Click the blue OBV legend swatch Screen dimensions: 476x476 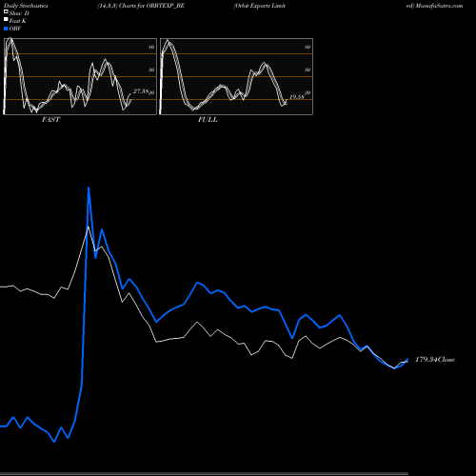[6, 29]
